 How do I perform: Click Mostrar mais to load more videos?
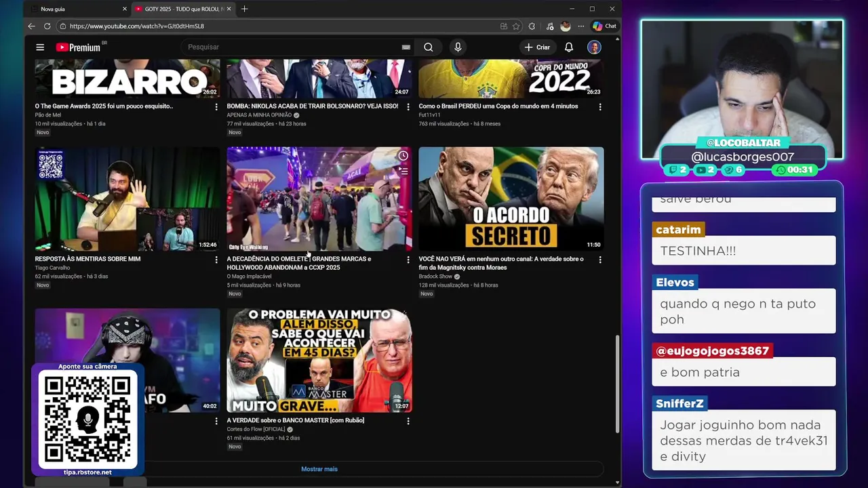click(319, 469)
